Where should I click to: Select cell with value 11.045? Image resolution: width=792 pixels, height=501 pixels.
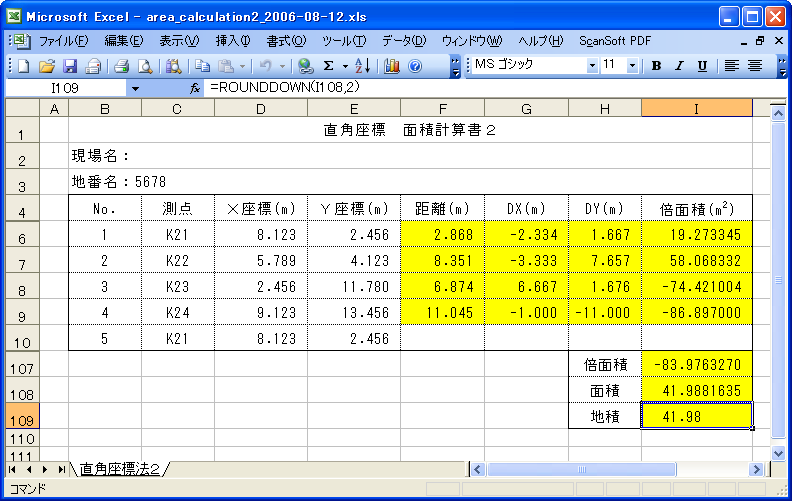coord(442,312)
